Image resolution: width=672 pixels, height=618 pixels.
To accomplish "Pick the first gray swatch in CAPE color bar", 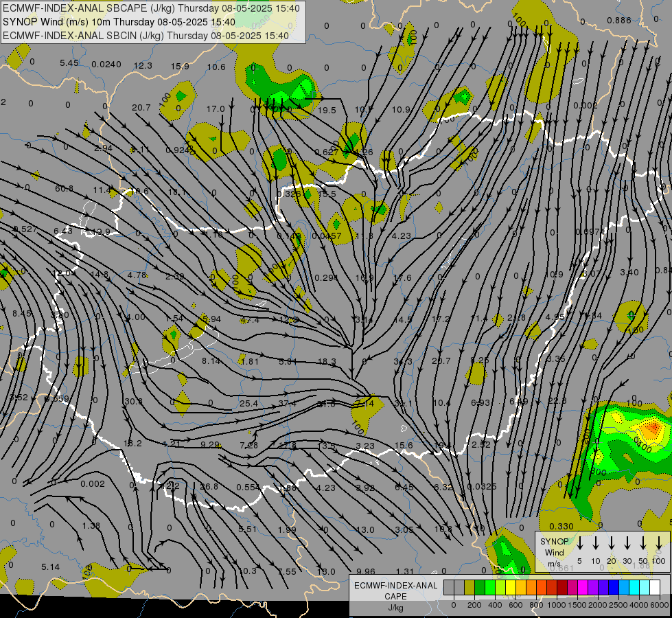I will [449, 588].
